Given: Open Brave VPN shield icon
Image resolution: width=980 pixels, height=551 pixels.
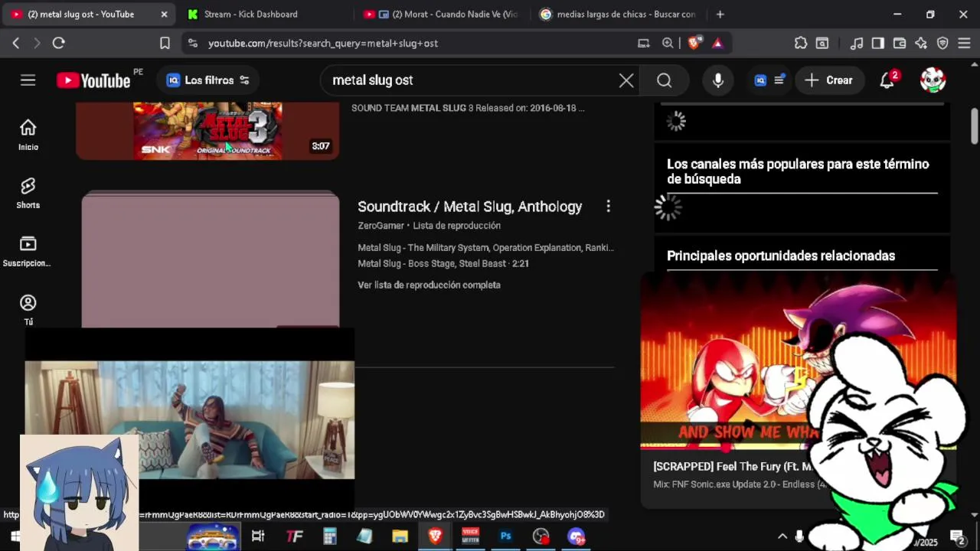Looking at the screenshot, I should point(942,44).
